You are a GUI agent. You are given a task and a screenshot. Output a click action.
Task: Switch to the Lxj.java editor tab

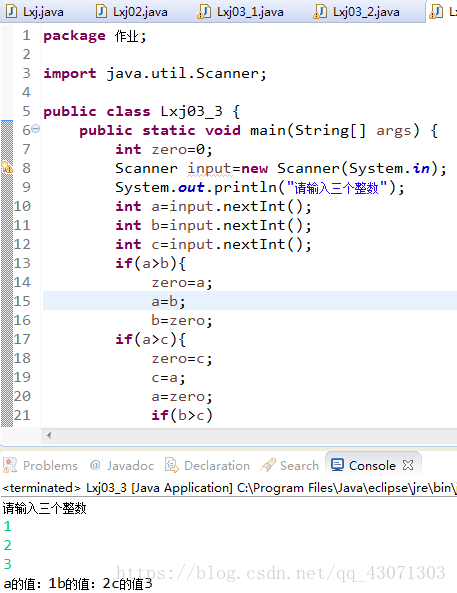point(35,12)
